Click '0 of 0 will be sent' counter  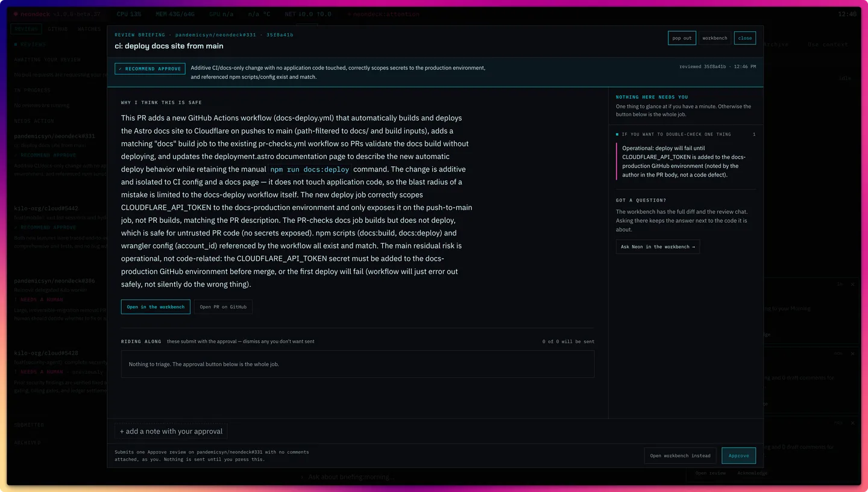pyautogui.click(x=568, y=341)
